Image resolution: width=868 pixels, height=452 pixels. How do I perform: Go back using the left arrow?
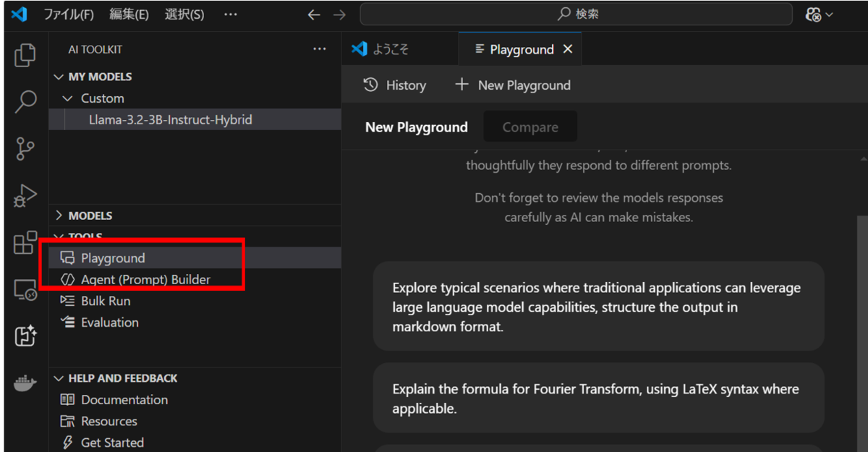point(314,14)
